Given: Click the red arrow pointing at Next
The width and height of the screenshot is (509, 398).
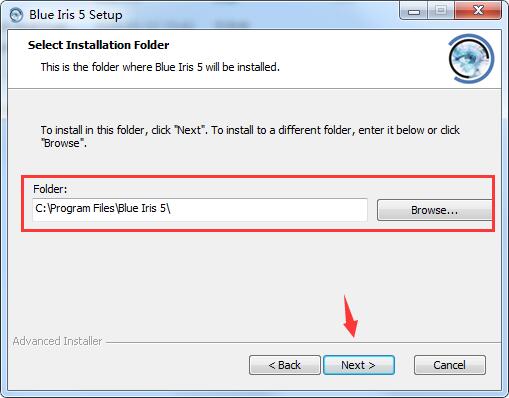Looking at the screenshot, I should click(x=350, y=316).
